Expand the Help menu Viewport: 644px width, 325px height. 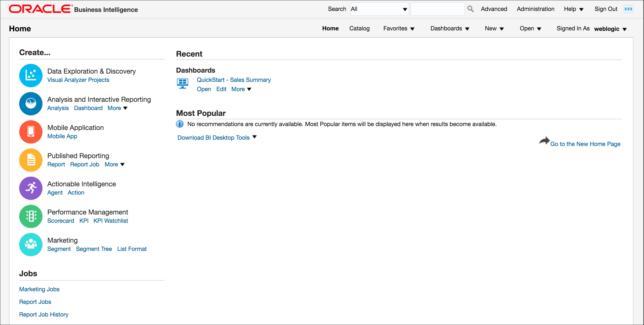coord(574,9)
